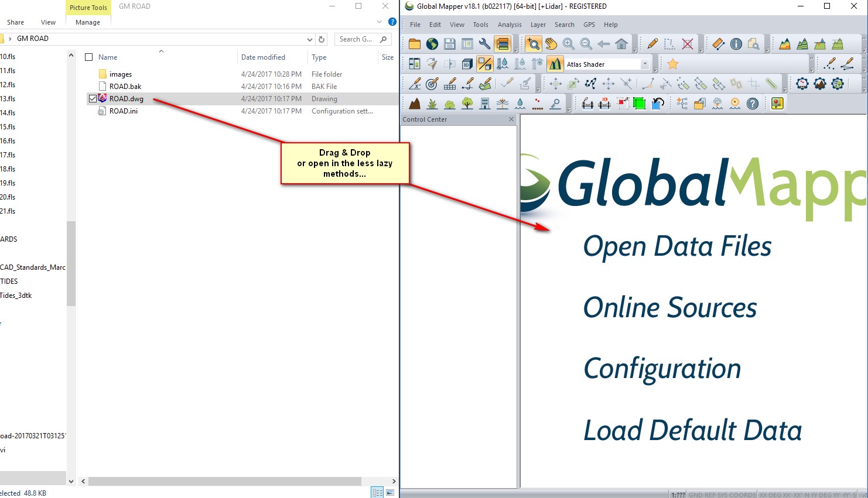Select the Measure ruler tool

click(718, 44)
